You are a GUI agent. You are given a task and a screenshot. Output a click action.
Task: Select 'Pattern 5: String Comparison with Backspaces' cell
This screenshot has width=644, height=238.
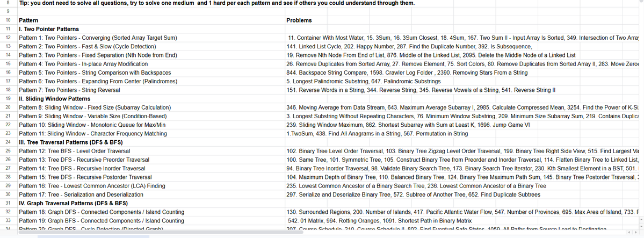coord(151,73)
